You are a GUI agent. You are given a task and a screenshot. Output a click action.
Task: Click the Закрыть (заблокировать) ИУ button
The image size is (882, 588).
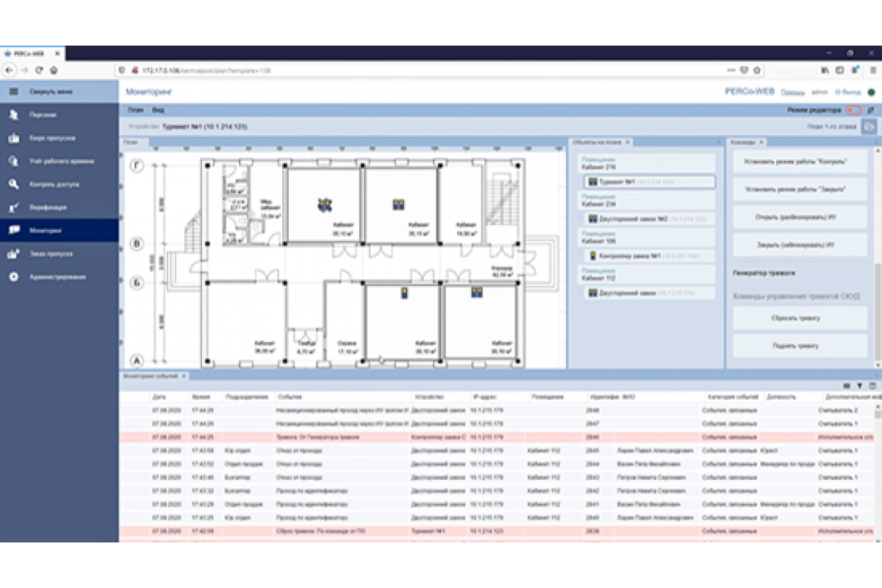pyautogui.click(x=800, y=245)
